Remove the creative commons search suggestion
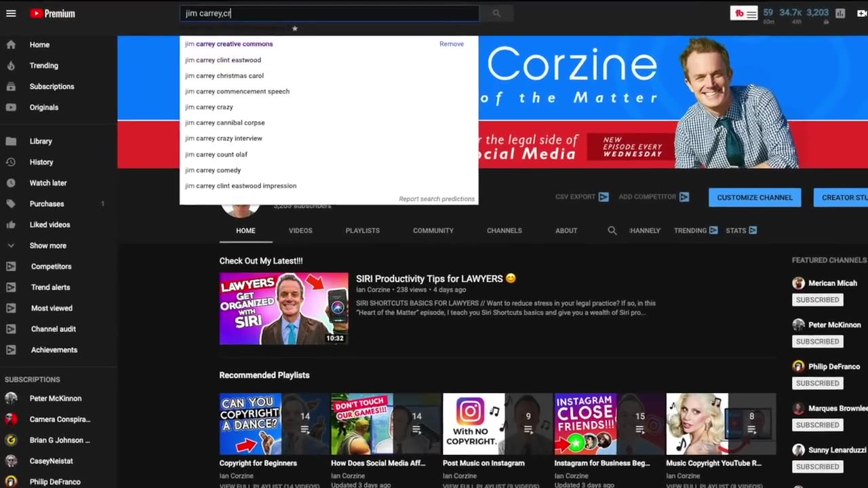 pyautogui.click(x=451, y=44)
